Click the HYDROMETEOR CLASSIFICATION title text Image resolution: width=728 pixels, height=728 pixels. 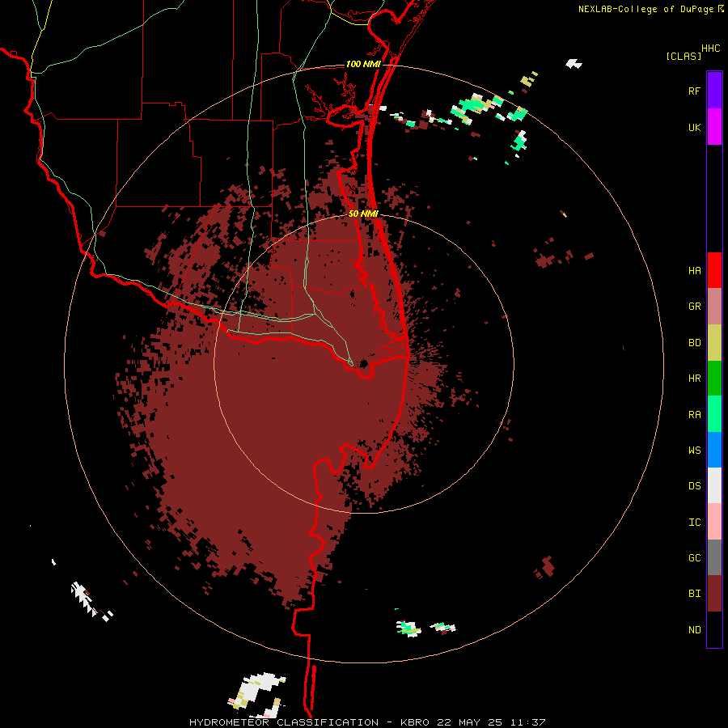[x=284, y=722]
